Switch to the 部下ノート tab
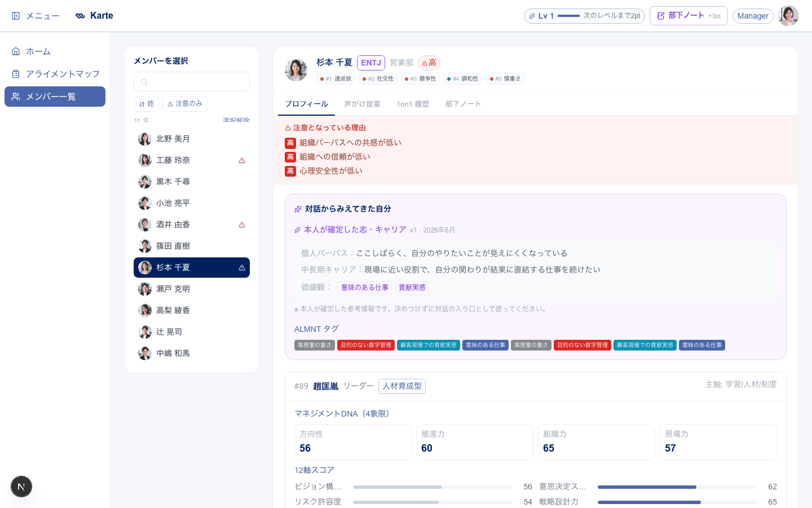812x508 pixels. (463, 104)
